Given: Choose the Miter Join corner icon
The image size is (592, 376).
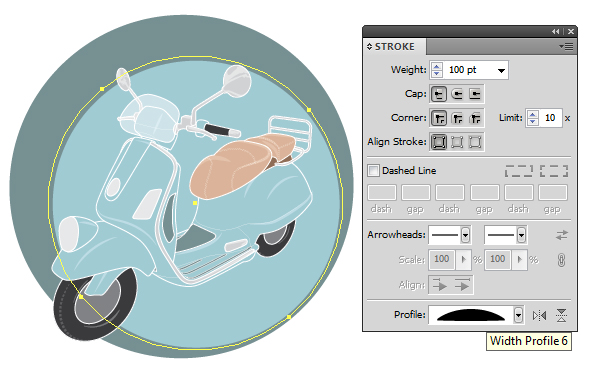Looking at the screenshot, I should click(439, 119).
